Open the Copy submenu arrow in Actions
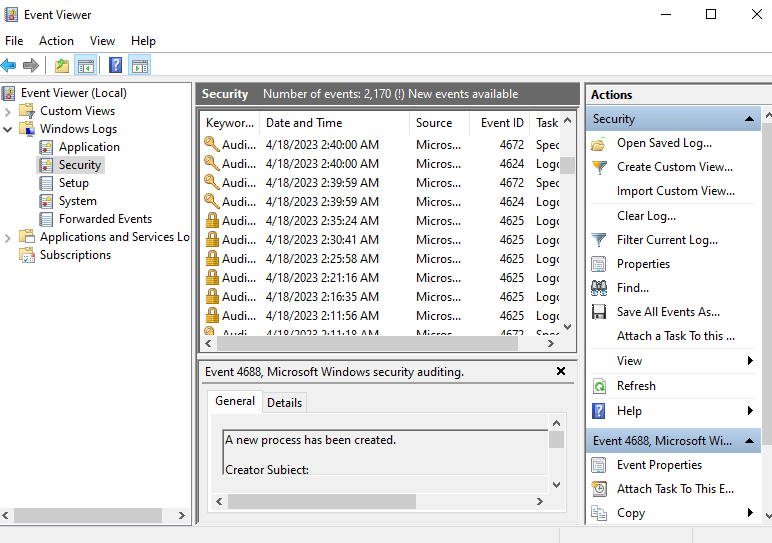This screenshot has height=543, width=772. (750, 512)
